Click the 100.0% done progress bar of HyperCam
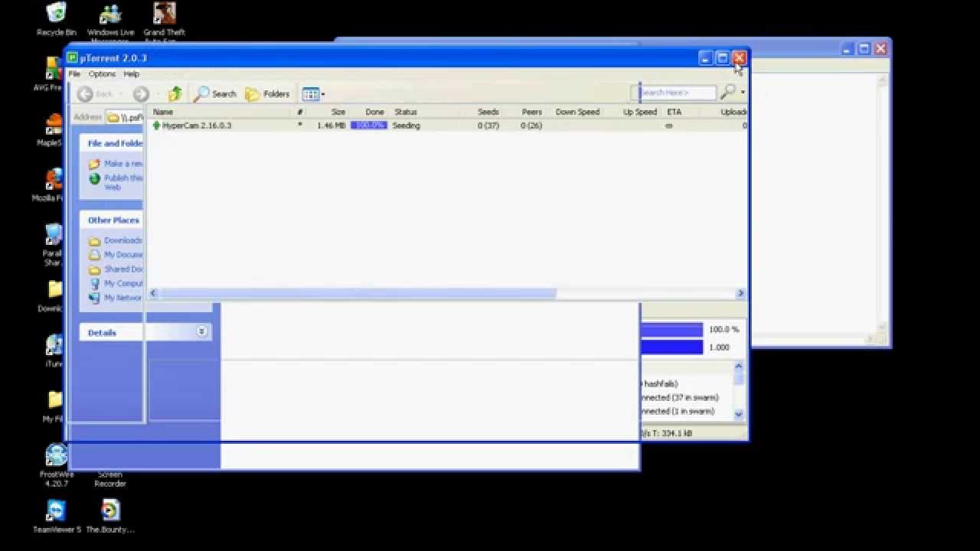The image size is (980, 551). (369, 126)
